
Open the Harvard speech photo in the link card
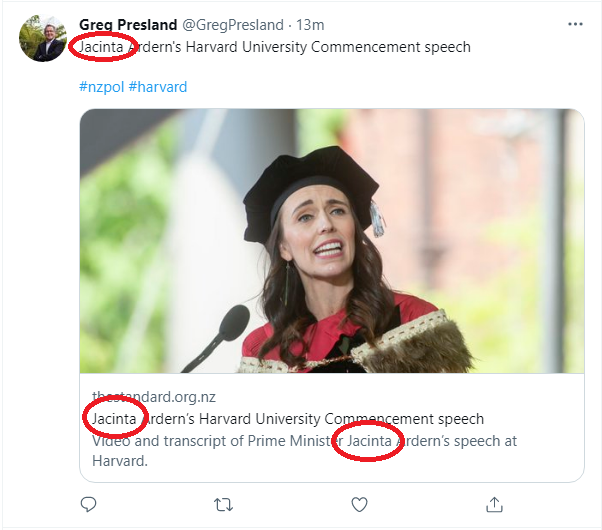point(331,240)
